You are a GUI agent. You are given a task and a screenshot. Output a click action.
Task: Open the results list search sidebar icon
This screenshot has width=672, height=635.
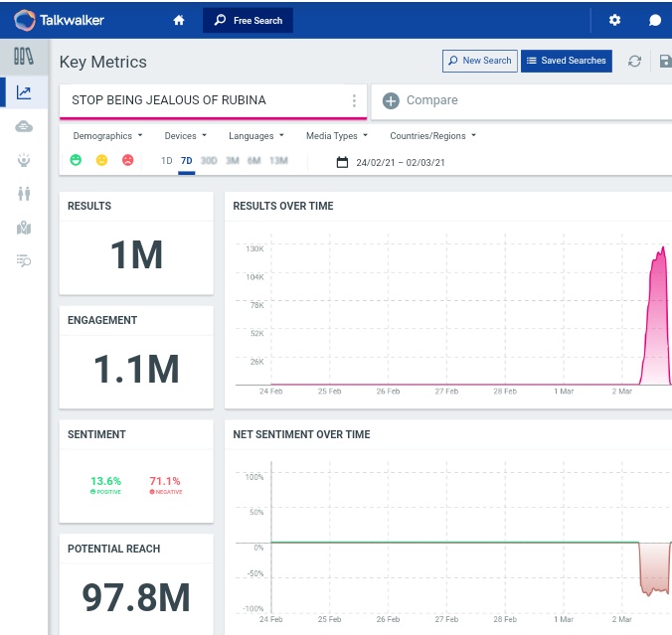24,260
